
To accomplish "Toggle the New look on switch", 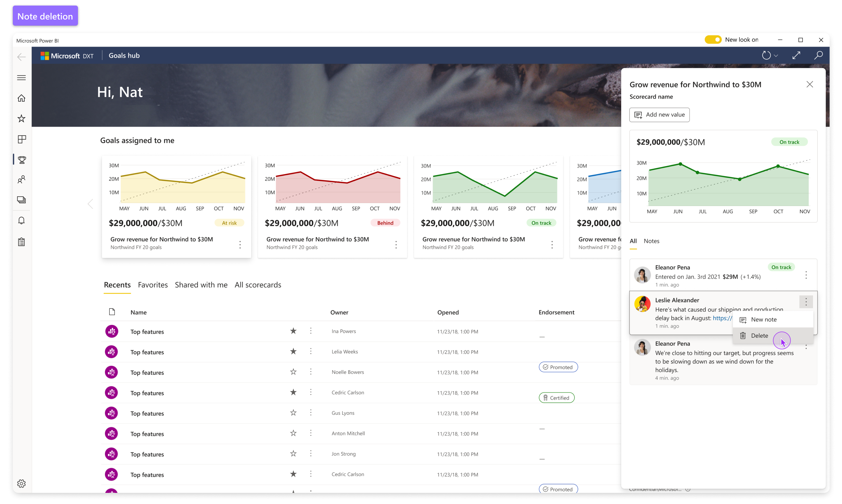I will pyautogui.click(x=713, y=40).
